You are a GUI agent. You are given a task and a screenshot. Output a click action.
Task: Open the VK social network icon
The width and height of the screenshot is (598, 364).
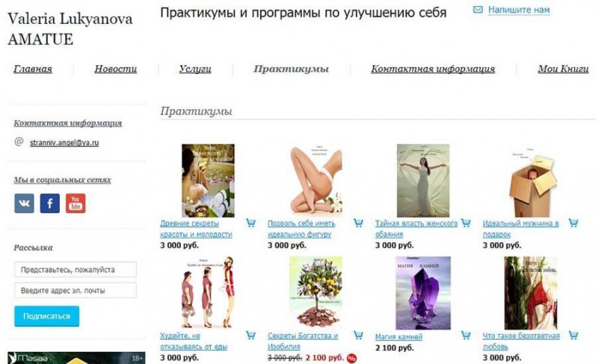click(24, 203)
